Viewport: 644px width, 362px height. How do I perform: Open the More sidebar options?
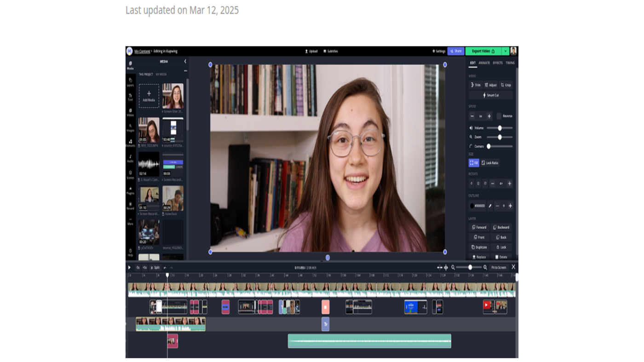(130, 221)
